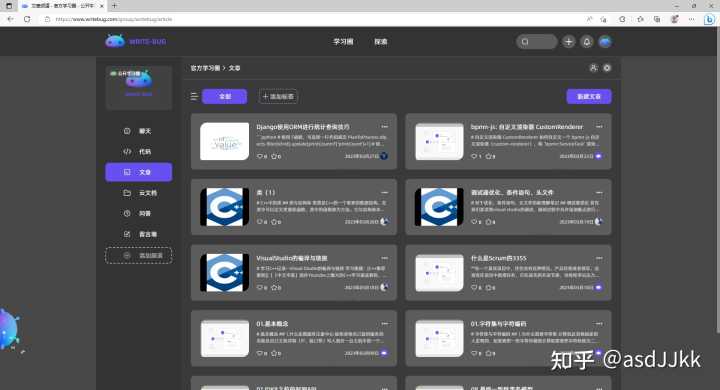Viewport: 720px width, 390px height.
Task: Open the notifications bell icon
Action: tap(587, 42)
